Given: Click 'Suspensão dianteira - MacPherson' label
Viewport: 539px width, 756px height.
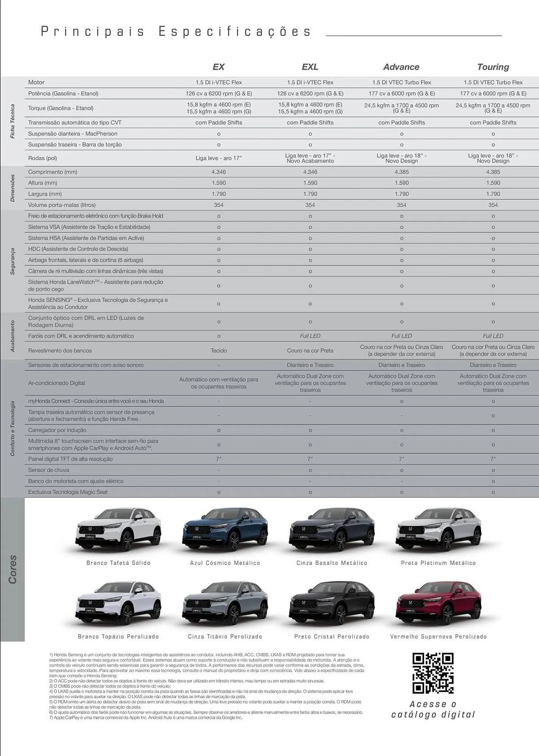Looking at the screenshot, I should [73, 134].
